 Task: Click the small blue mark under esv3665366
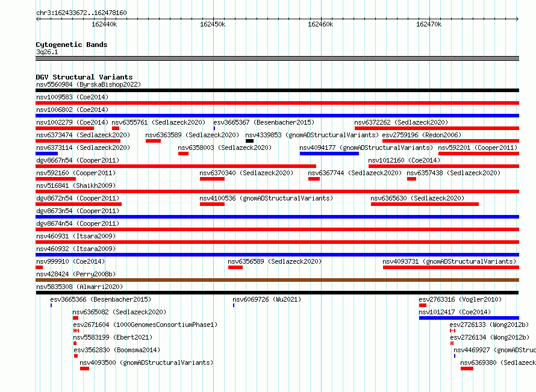[51, 305]
